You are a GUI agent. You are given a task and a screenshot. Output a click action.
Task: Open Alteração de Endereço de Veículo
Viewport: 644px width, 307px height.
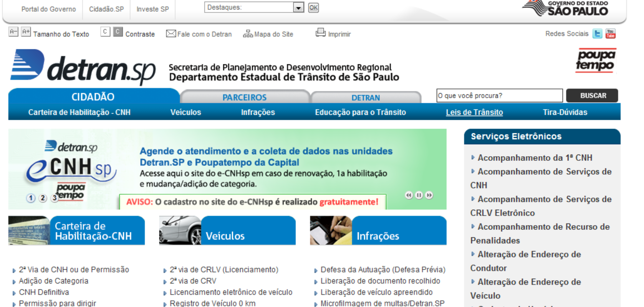[525, 289]
